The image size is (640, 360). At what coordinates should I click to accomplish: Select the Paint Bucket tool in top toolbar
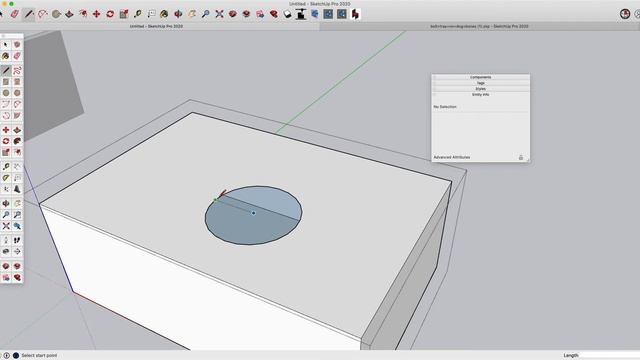coord(164,14)
